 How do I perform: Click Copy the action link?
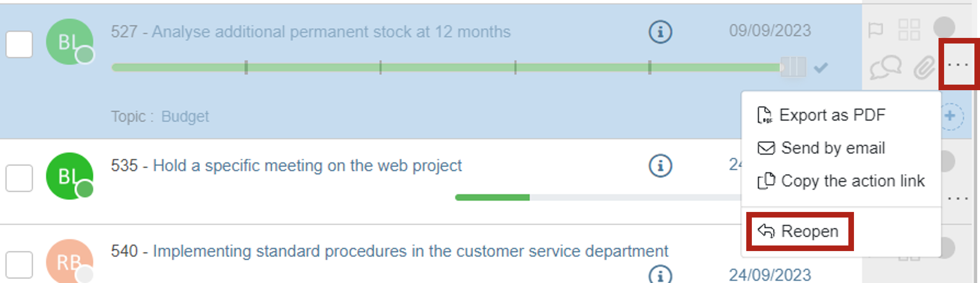point(852,181)
